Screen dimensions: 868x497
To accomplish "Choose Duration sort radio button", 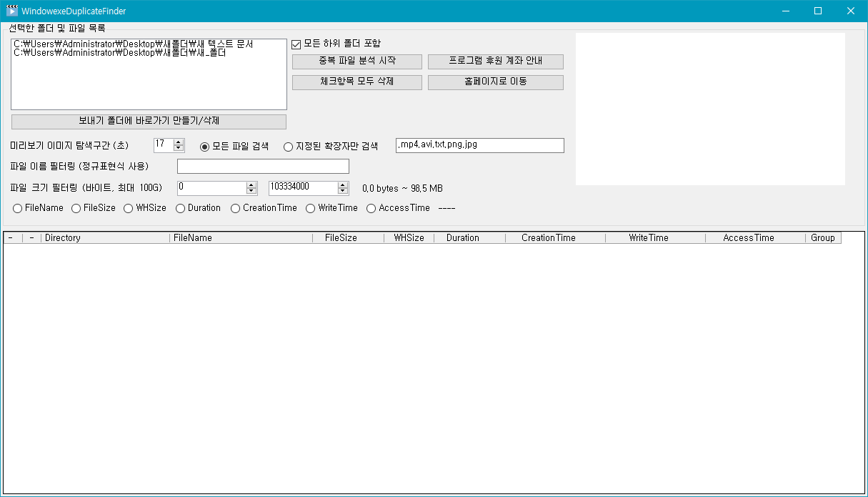I will (198, 208).
